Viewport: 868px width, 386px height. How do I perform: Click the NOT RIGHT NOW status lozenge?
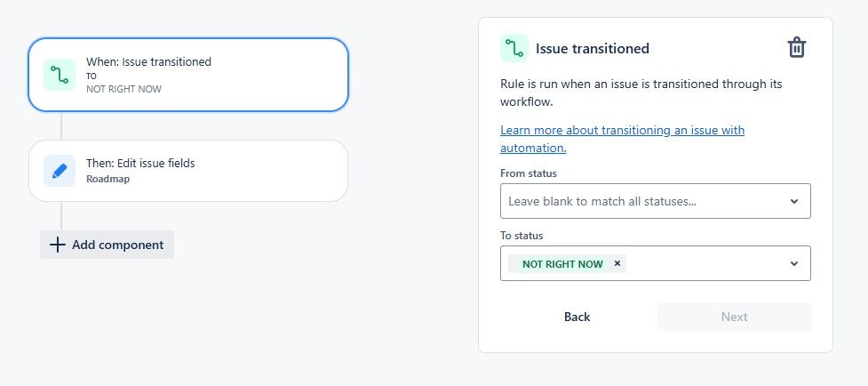click(561, 264)
